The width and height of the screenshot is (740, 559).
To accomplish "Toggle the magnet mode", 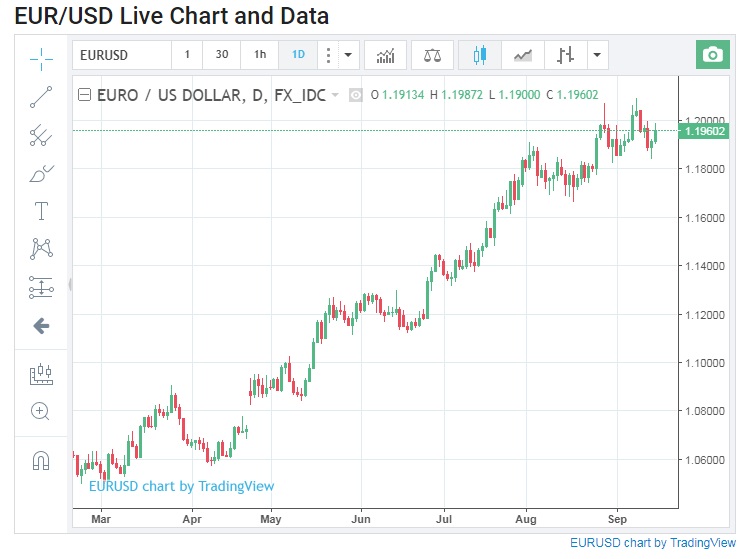I will point(41,460).
